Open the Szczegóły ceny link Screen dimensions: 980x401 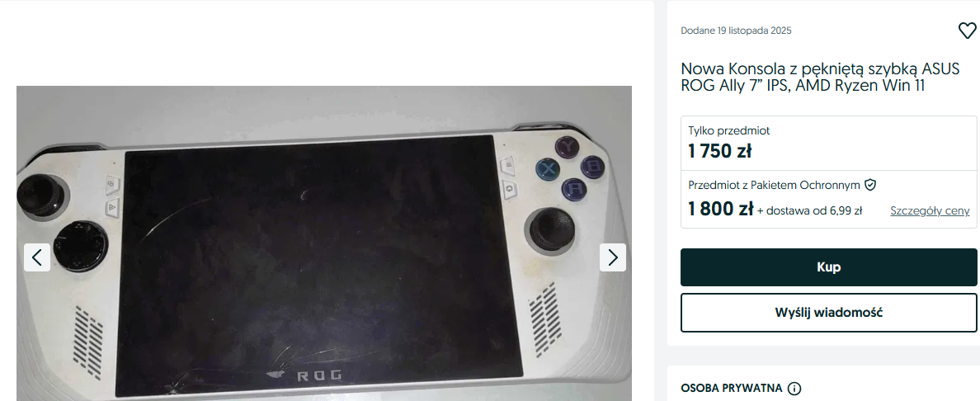click(x=930, y=211)
